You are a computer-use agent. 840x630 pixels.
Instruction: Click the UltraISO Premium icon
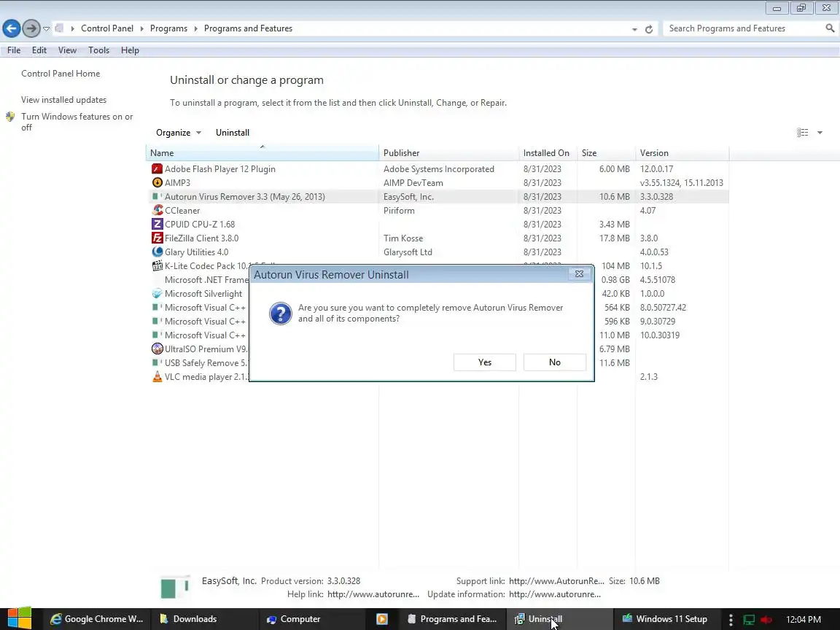coord(157,349)
